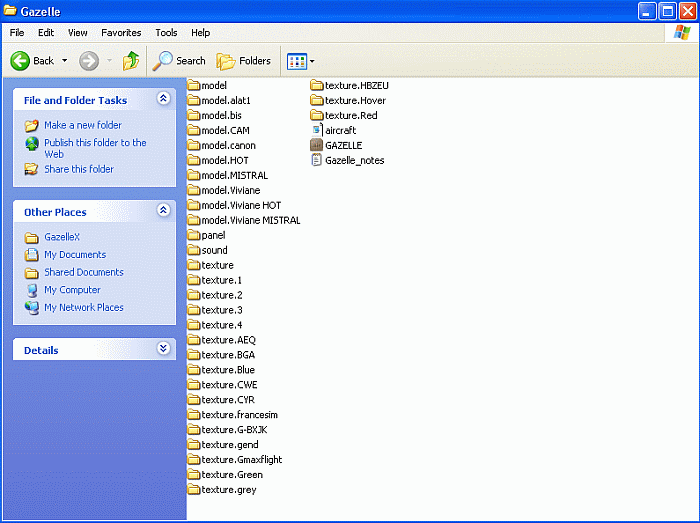Maximize the Gazelle window
Screen dimensions: 700x523
[x=667, y=11]
